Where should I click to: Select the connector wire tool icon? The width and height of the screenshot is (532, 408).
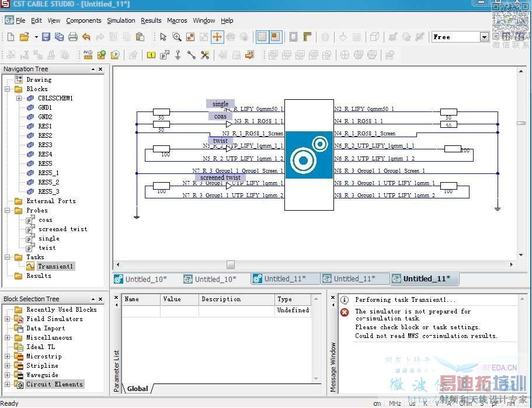click(x=192, y=55)
